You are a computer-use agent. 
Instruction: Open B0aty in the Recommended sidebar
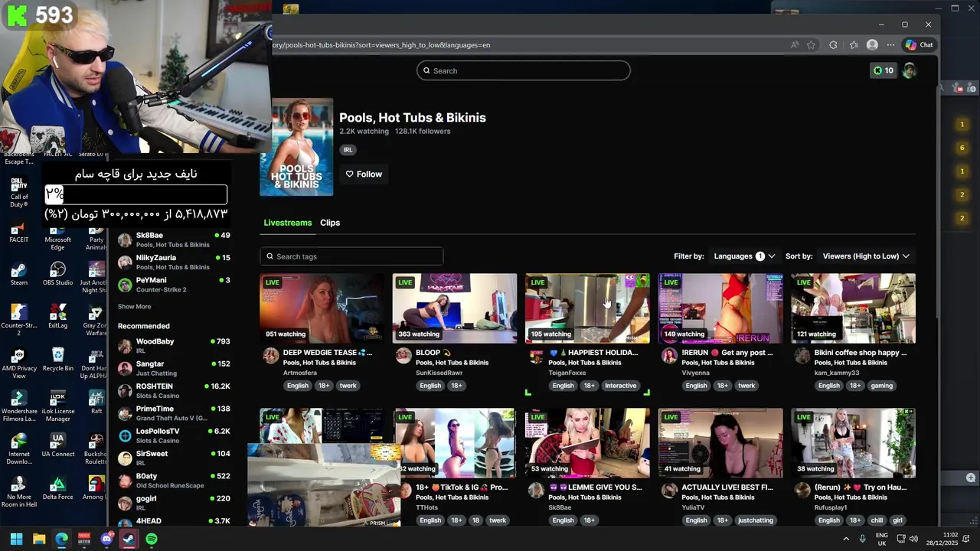point(174,480)
